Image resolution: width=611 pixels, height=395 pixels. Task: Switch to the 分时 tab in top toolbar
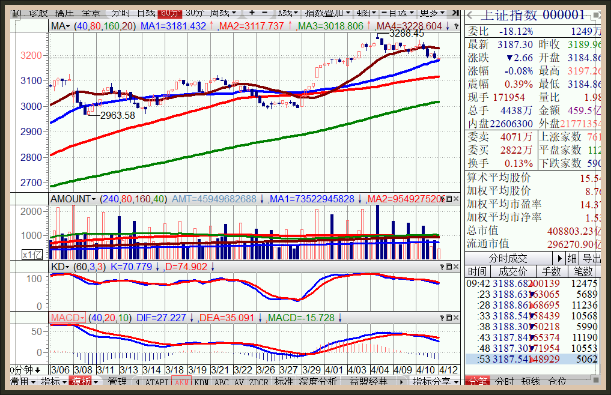tap(120, 13)
